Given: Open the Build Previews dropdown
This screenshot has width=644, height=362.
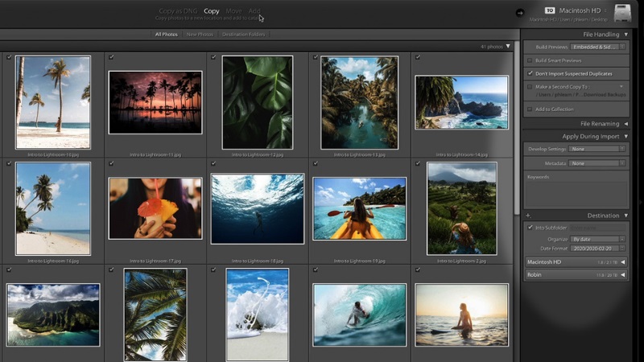Looking at the screenshot, I should [598, 47].
